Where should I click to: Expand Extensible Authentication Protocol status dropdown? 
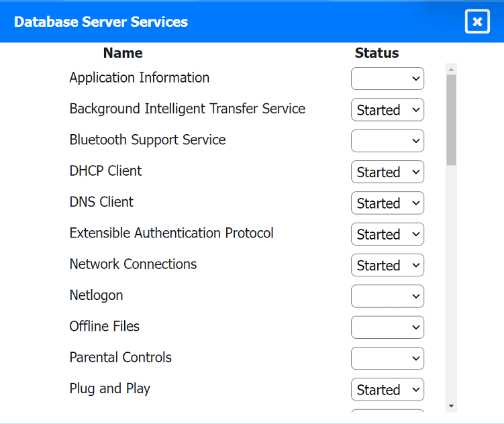tap(387, 234)
